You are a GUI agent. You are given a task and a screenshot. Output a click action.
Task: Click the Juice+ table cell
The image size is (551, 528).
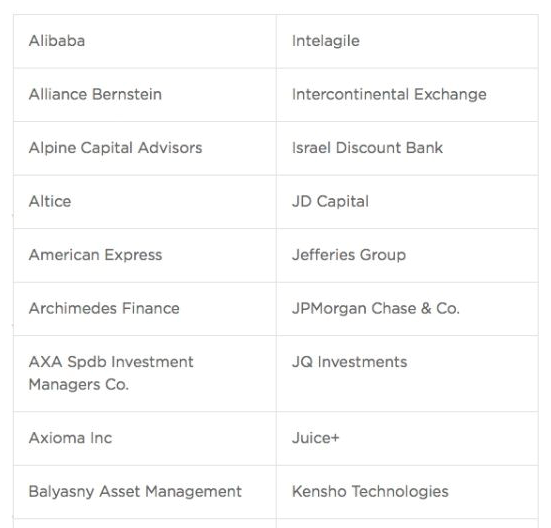(x=407, y=438)
